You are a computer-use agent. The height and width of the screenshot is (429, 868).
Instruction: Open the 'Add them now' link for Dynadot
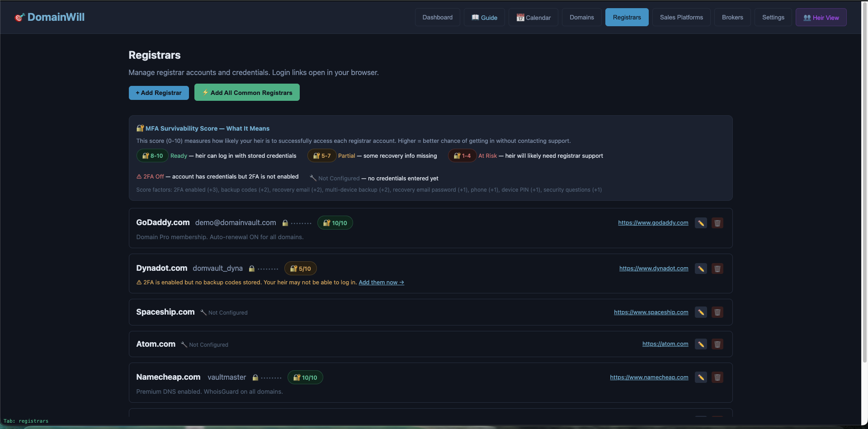click(381, 282)
